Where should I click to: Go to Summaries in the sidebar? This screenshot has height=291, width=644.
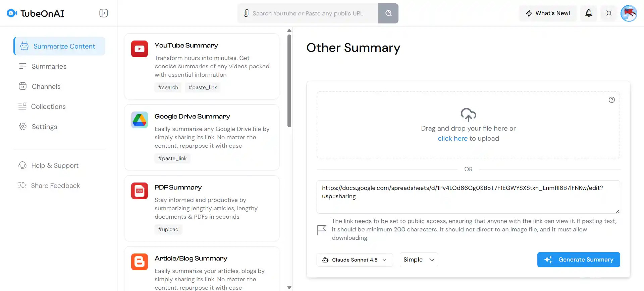[49, 66]
